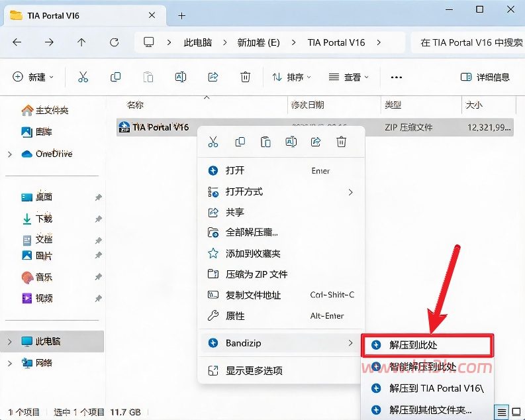The width and height of the screenshot is (525, 420).
Task: Click the chevron after 此电脑 in the address bar
Action: [x=224, y=42]
